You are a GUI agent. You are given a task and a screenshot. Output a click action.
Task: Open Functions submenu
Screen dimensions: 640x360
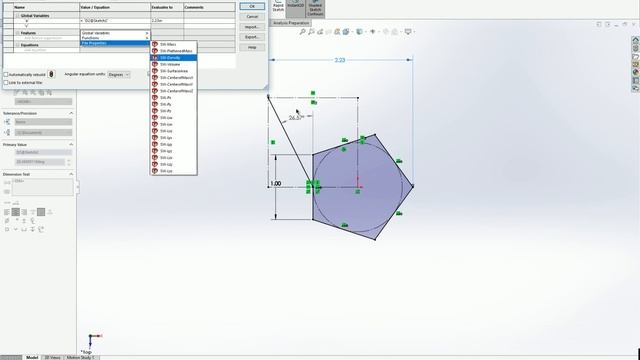pyautogui.click(x=115, y=38)
